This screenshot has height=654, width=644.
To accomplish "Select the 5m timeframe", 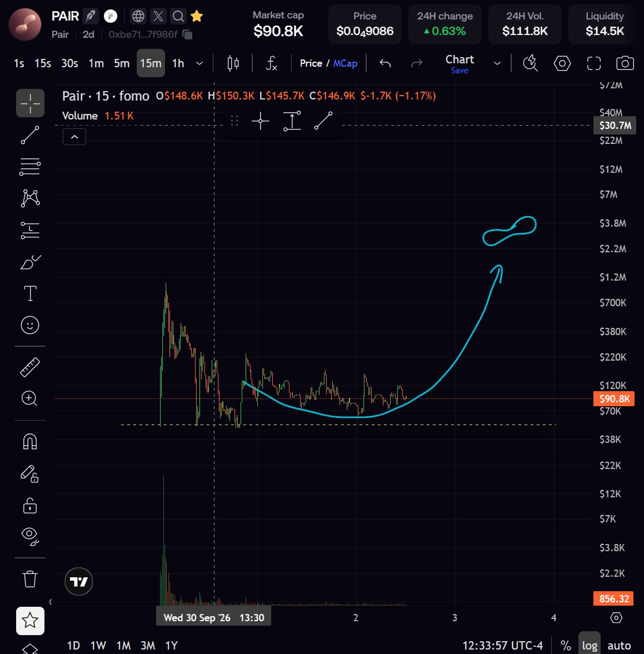I will (x=122, y=63).
